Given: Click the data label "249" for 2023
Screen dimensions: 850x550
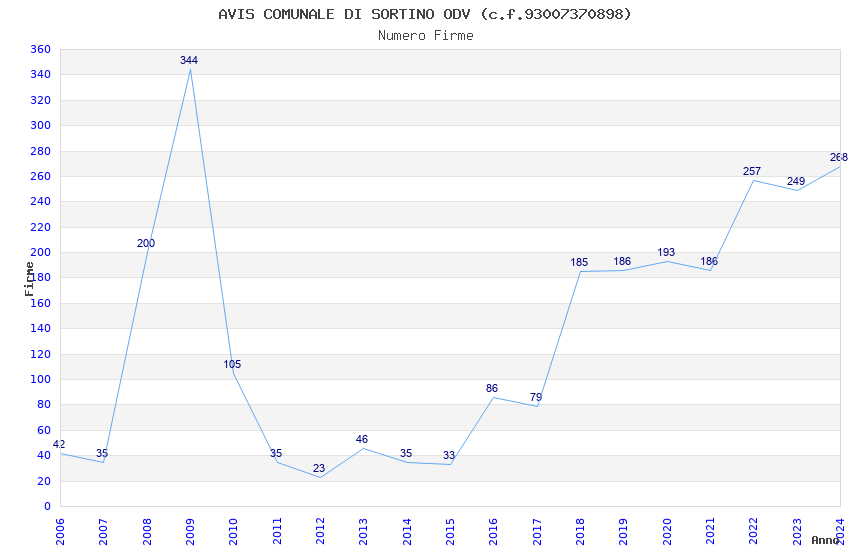Looking at the screenshot, I should (x=796, y=181).
